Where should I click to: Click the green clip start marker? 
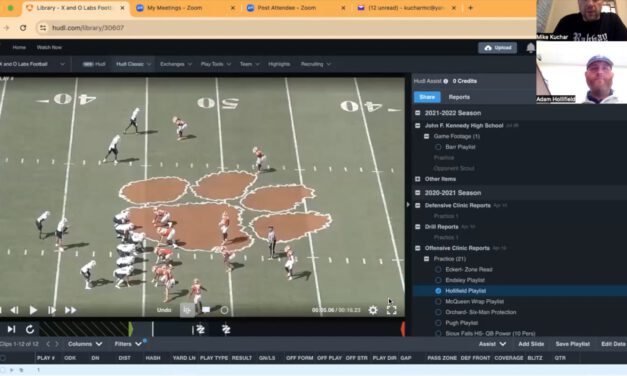130,329
